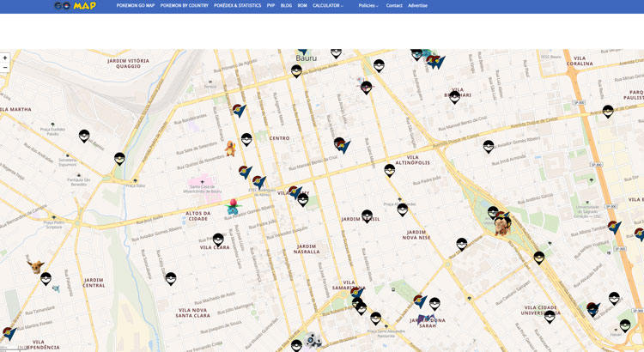Click the red-flower Pokémon marker in Altos da Cidade
The image size is (644, 352).
(233, 207)
